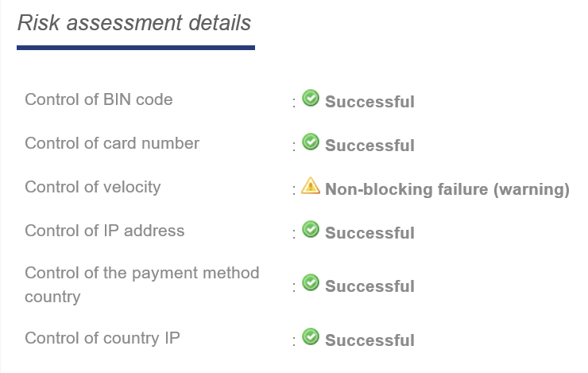Click green check icon for payment method country
This screenshot has width=588, height=373.
tap(311, 282)
